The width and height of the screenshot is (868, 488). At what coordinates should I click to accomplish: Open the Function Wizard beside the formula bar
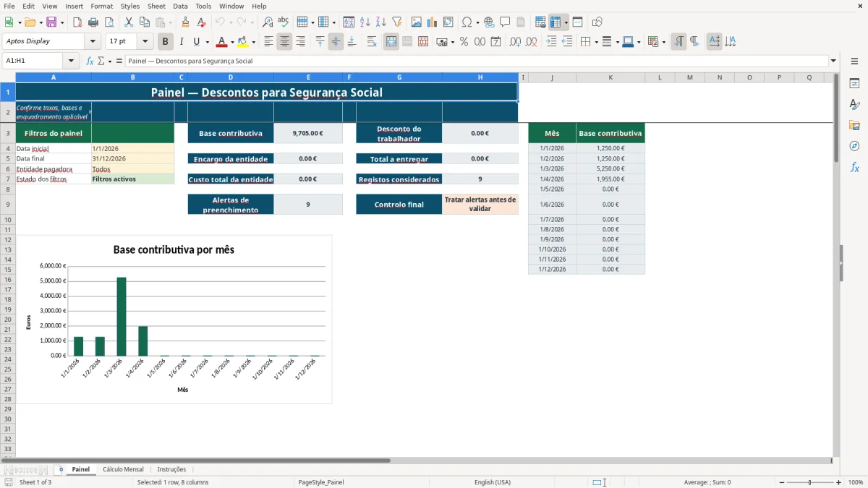(x=90, y=61)
